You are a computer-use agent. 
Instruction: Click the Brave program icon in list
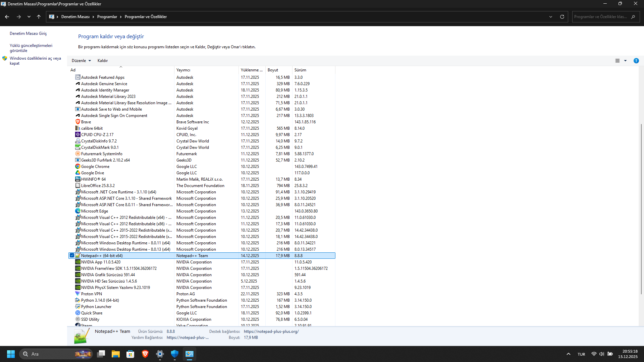click(x=78, y=122)
